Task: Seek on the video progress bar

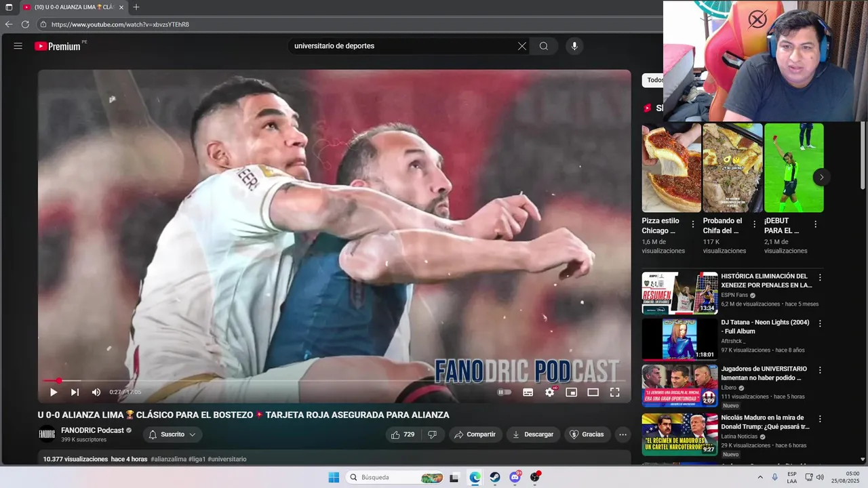Action: coord(334,380)
